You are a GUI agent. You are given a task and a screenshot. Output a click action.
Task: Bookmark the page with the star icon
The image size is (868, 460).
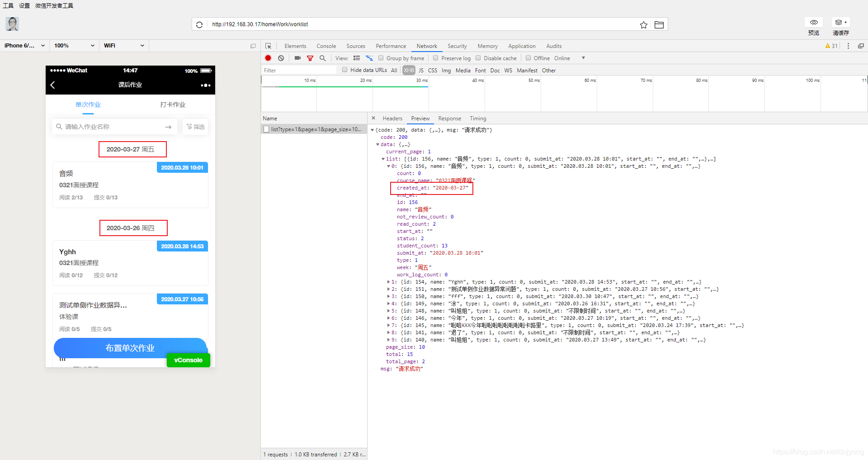(x=644, y=25)
